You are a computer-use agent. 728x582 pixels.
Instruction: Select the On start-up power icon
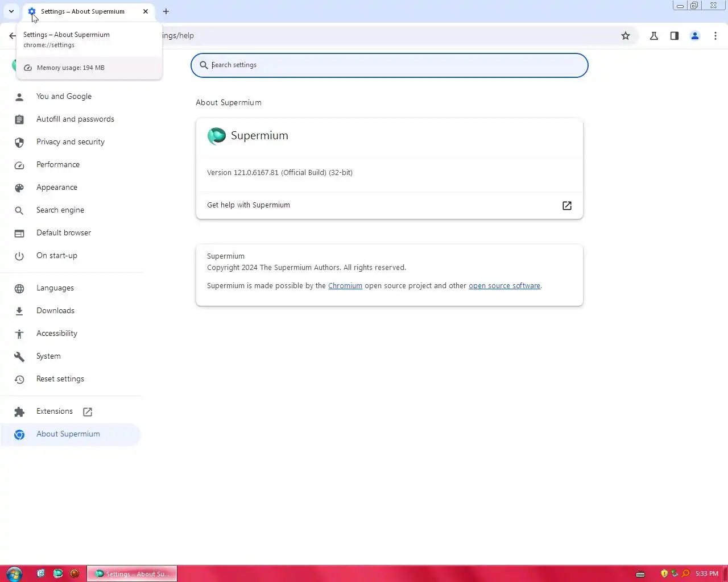point(19,256)
